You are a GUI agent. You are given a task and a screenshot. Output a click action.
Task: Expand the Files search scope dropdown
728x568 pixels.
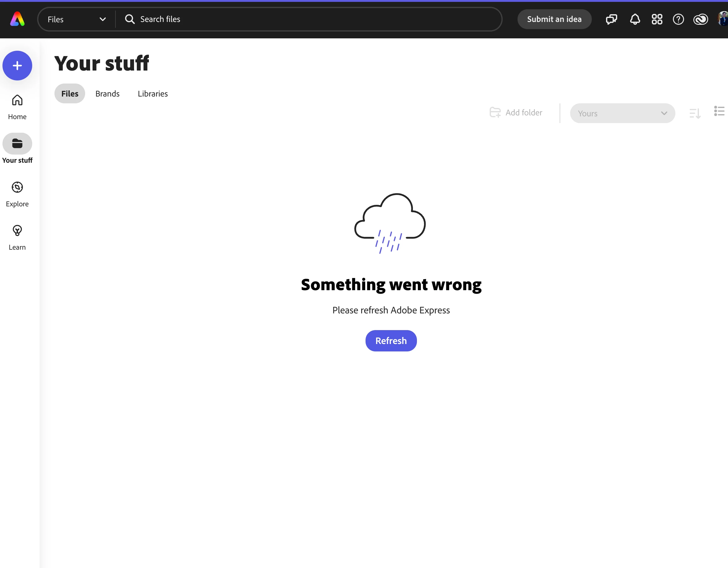pyautogui.click(x=77, y=19)
